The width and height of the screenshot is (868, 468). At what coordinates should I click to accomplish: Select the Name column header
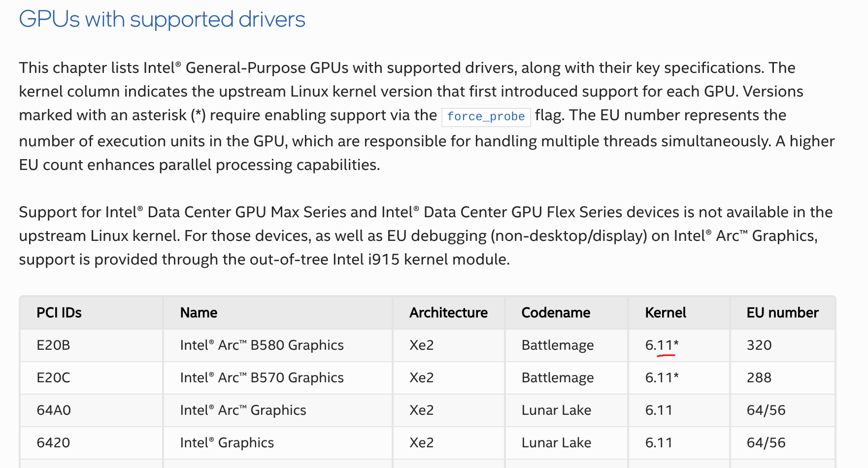199,313
